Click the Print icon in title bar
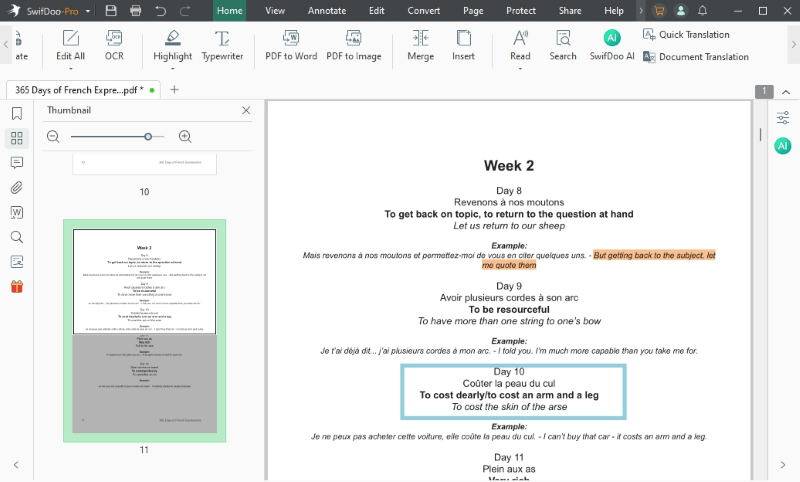The width and height of the screenshot is (800, 482). point(135,10)
